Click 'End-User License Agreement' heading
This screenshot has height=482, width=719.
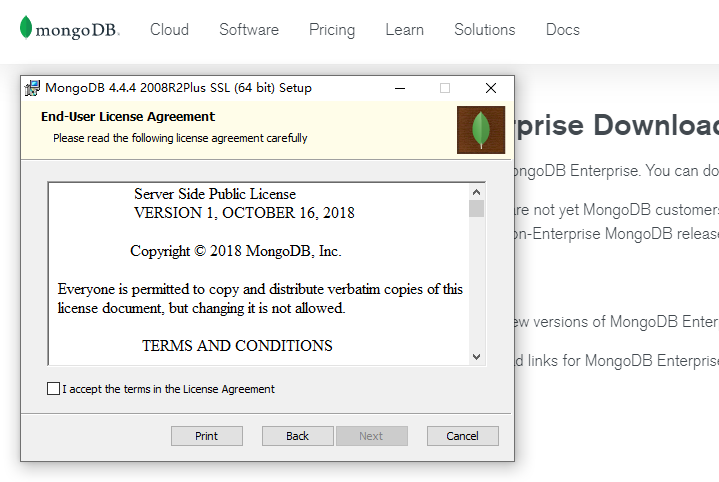pos(128,116)
